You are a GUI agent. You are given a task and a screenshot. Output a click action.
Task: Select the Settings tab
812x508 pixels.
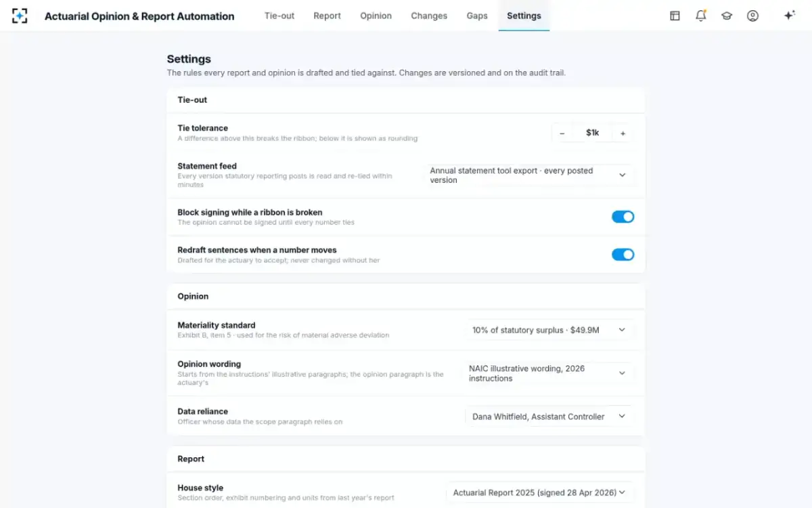pos(524,16)
